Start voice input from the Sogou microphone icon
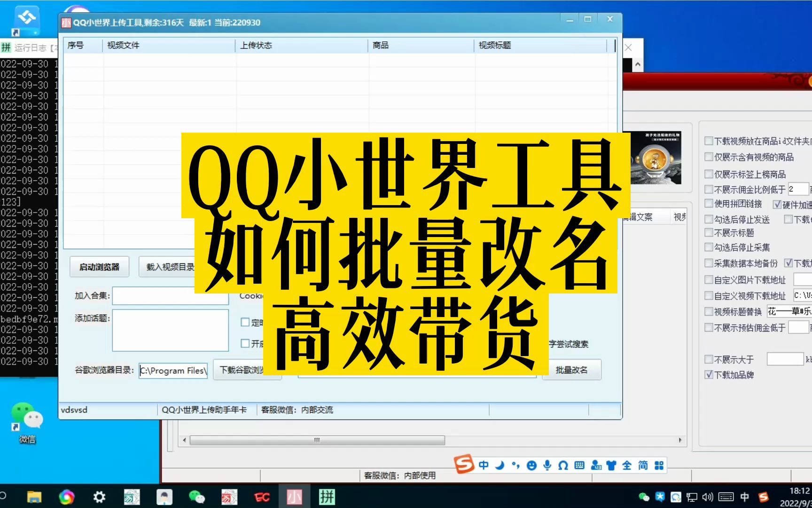The image size is (812, 508). [547, 465]
